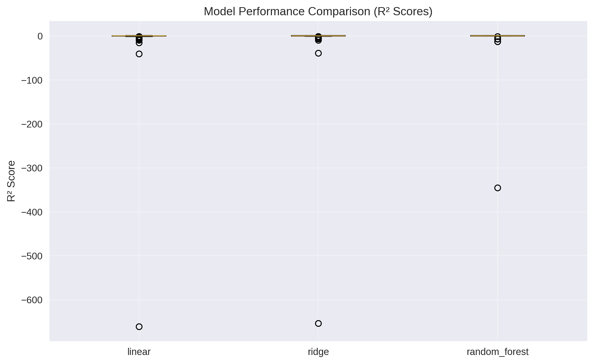This screenshot has width=594, height=364.
Task: Pick the lowest outlier point for ridge
Action: (318, 323)
